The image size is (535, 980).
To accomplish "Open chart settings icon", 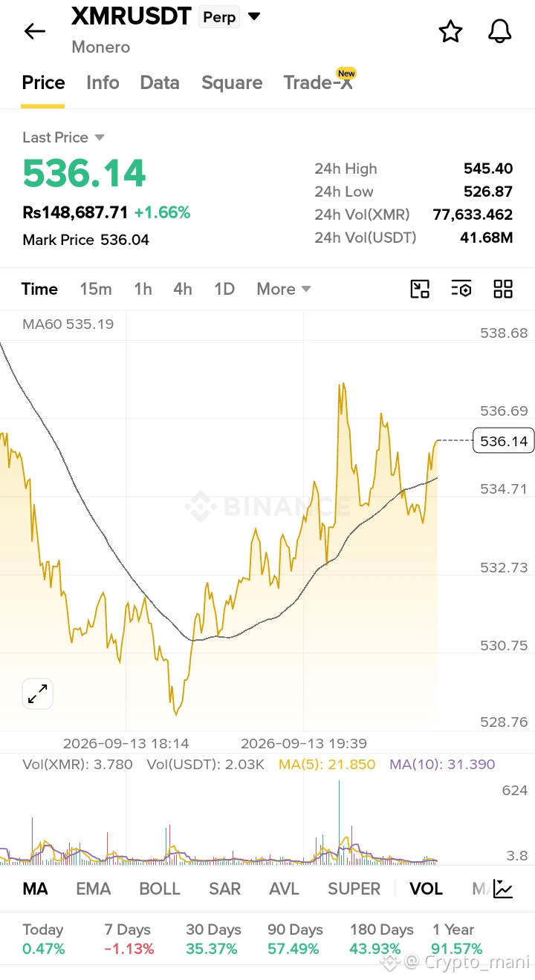I will 461,289.
